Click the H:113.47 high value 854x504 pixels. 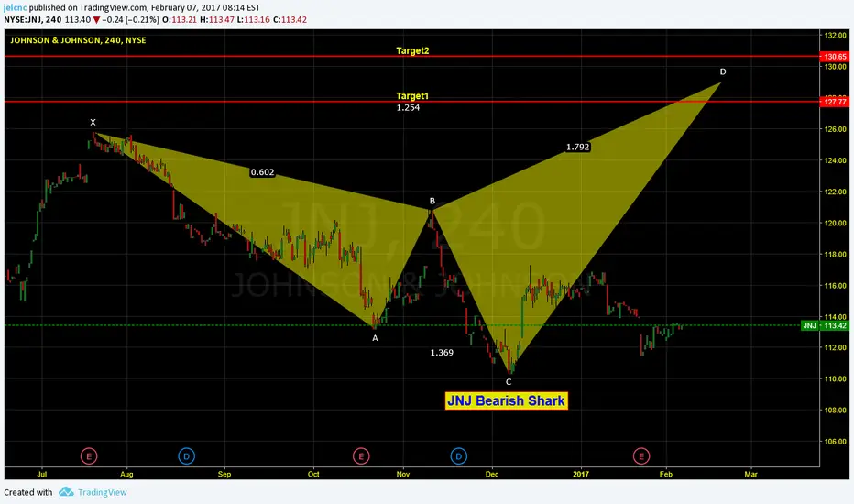[217, 19]
